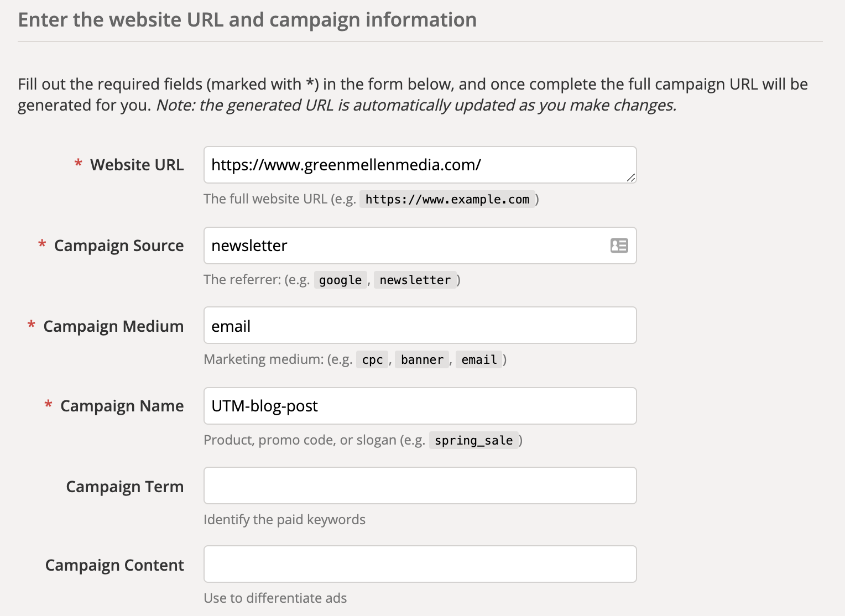Click the spring_sale example code chip
The image size is (845, 616).
[473, 441]
